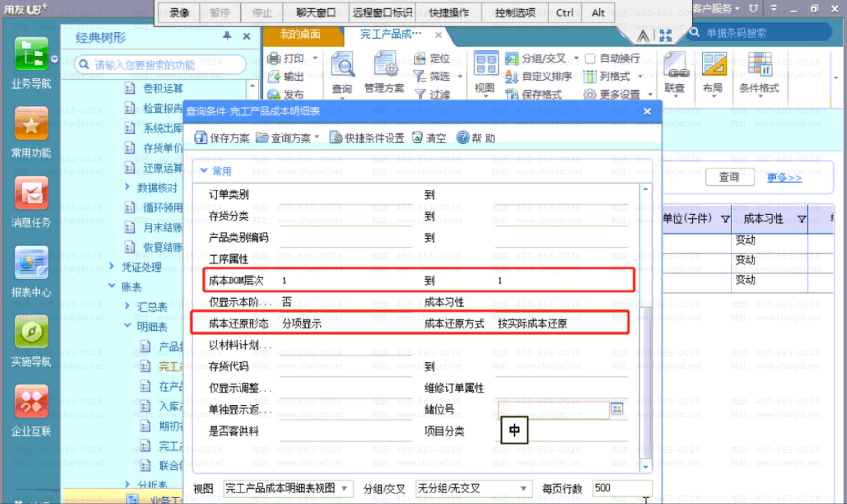Open 查询方案 menu in dialog

tap(287, 138)
